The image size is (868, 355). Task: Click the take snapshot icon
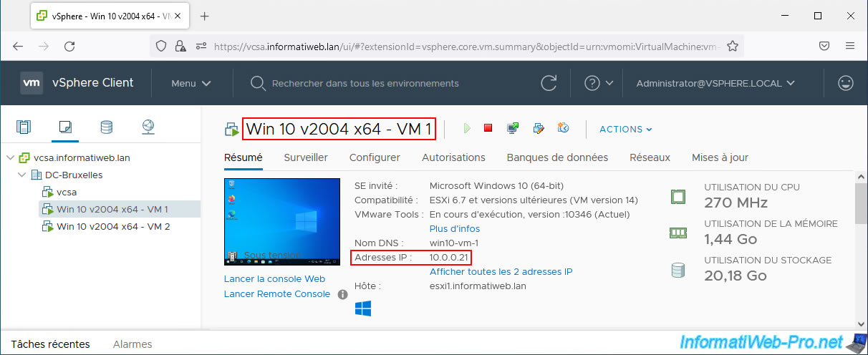pos(563,129)
